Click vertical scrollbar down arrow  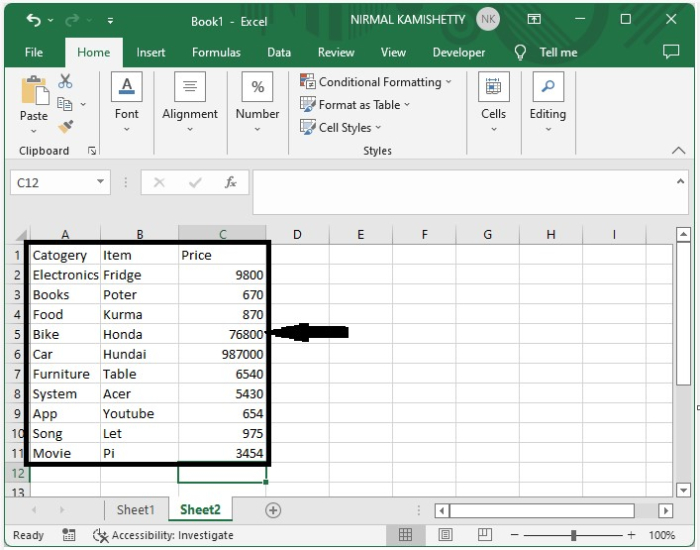683,490
